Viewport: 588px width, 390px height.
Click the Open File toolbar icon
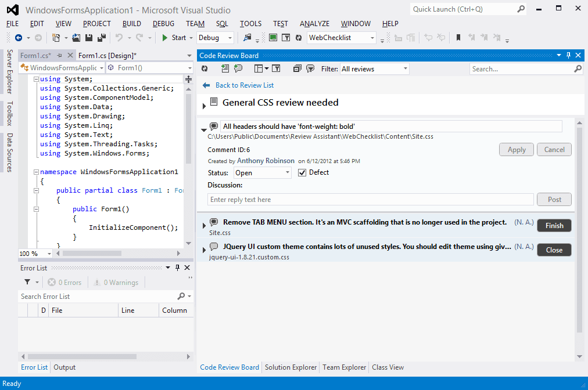(x=76, y=38)
